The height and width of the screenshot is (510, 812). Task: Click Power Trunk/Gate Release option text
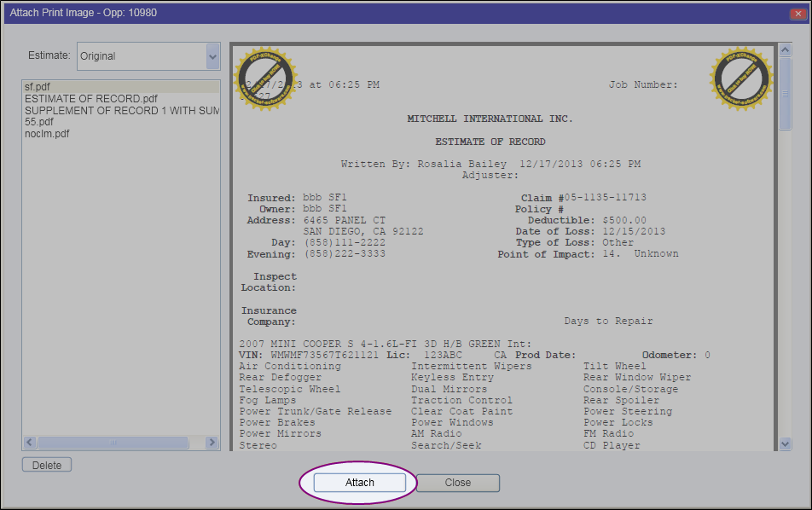(316, 411)
